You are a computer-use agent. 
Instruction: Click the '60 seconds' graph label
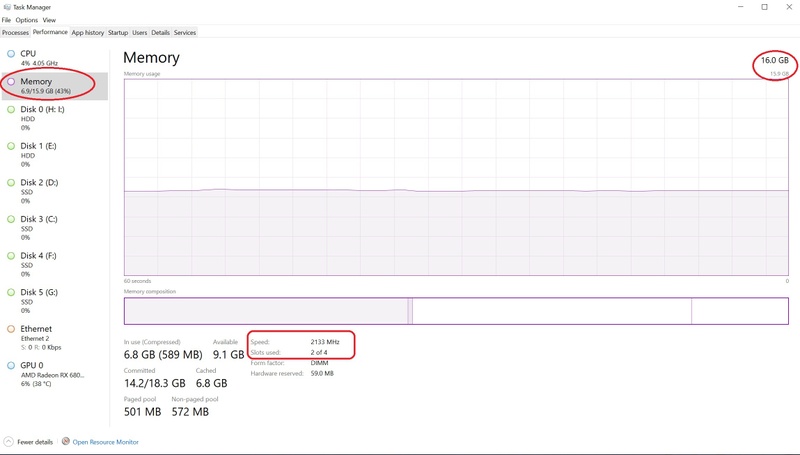[x=137, y=281]
